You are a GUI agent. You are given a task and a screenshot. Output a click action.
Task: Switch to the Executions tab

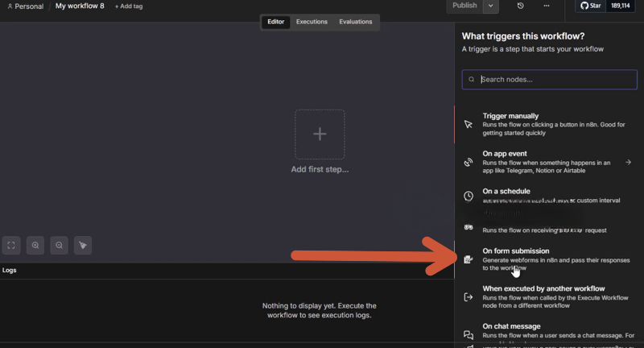[312, 22]
